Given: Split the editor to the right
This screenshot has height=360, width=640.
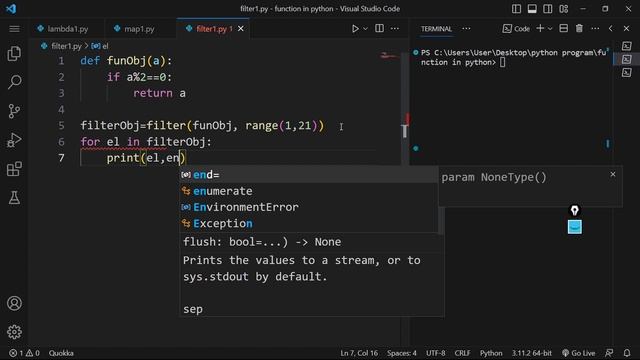Looking at the screenshot, I should tap(379, 28).
